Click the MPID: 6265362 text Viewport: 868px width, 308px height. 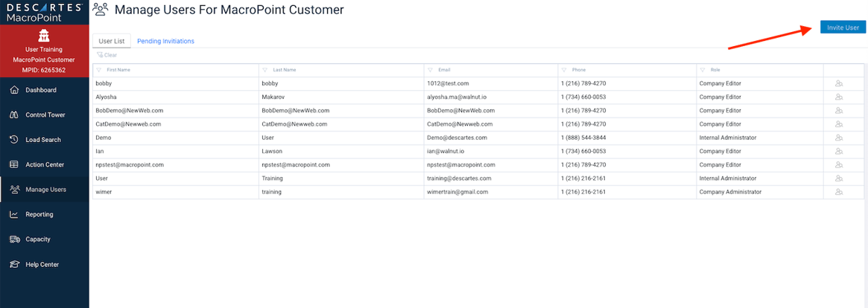(44, 70)
